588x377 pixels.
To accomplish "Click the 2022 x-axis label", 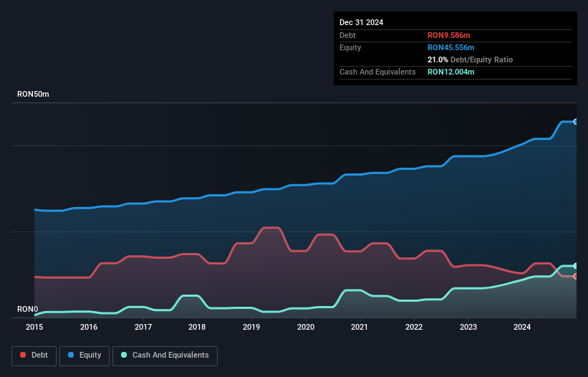I will pyautogui.click(x=414, y=327).
